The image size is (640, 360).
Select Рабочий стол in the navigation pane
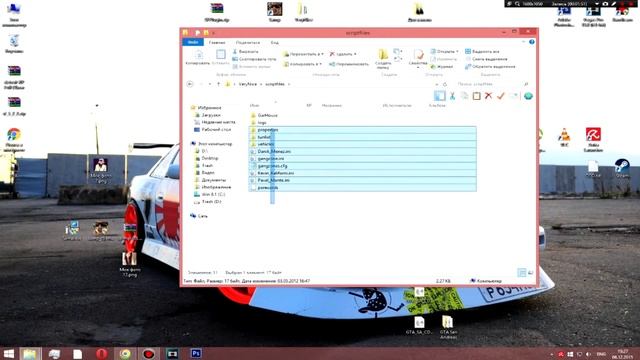(216, 129)
